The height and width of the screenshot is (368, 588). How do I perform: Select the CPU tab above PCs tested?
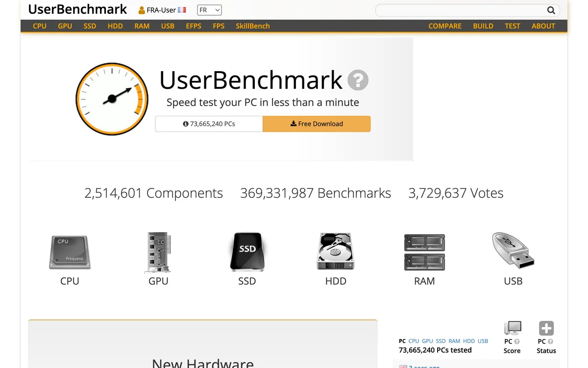click(414, 341)
